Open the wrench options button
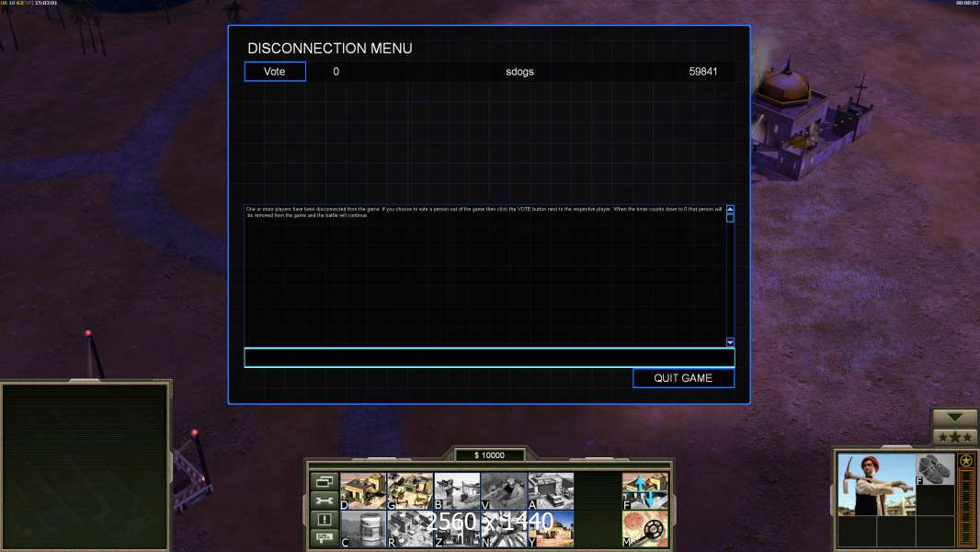The image size is (980, 552). point(324,500)
